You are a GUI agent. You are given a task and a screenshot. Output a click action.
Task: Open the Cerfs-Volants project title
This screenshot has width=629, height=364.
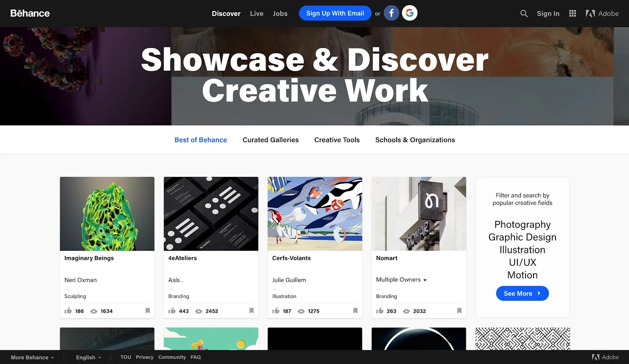[291, 258]
